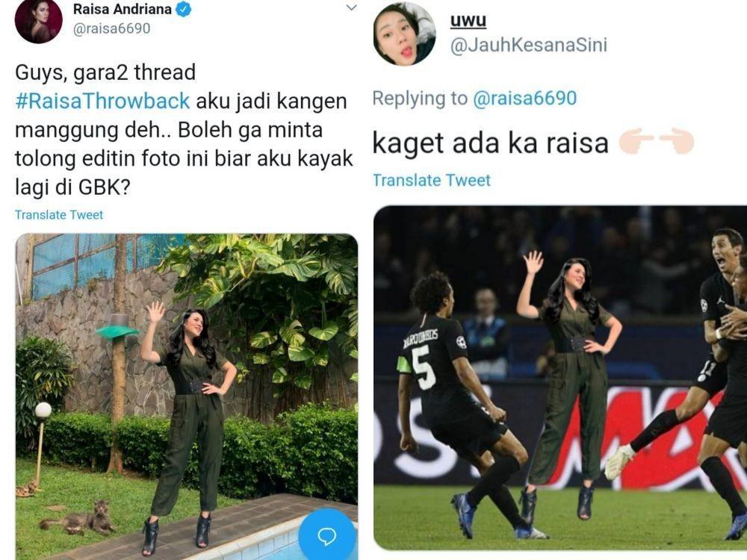Open the uwu user's profile avatar
The width and height of the screenshot is (747, 560).
pyautogui.click(x=404, y=34)
